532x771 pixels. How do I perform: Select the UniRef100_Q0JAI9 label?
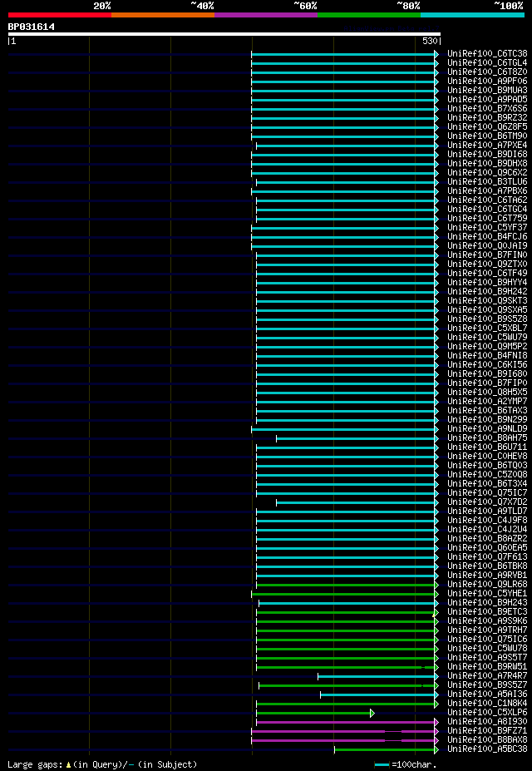click(487, 246)
